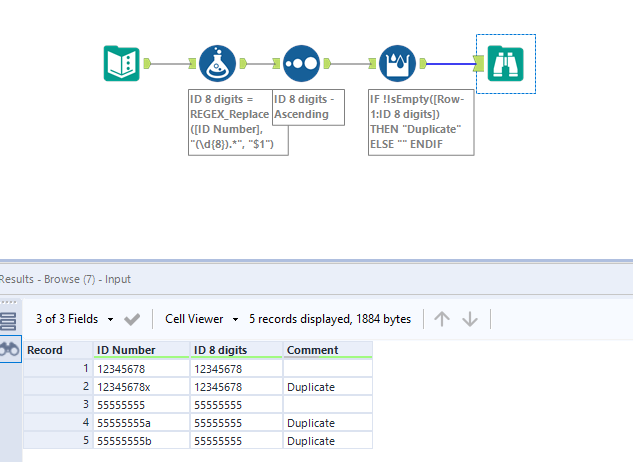Go to next record with down arrow
Screen dimensions: 633x462
coord(470,319)
